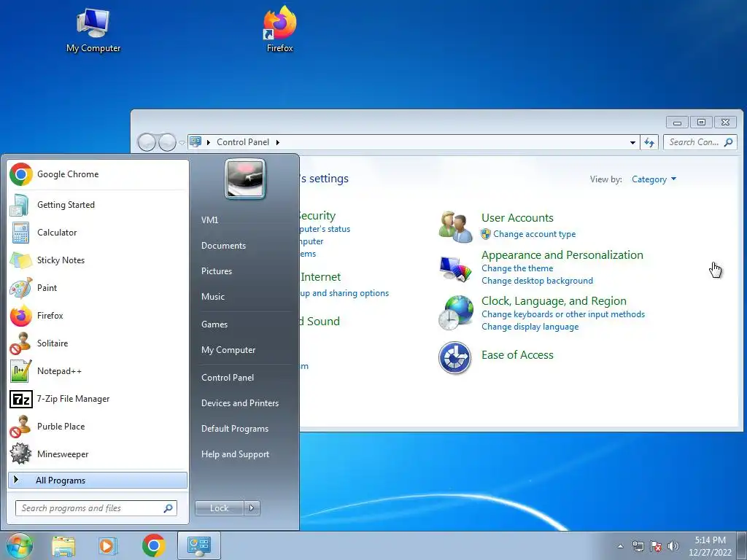The width and height of the screenshot is (747, 560).
Task: Click the Ease of Access icon
Action: click(455, 357)
